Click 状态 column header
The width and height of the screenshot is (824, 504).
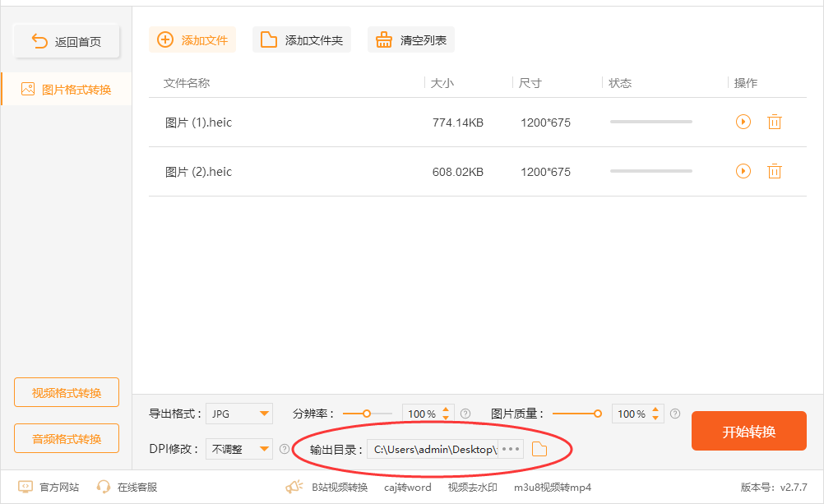pyautogui.click(x=619, y=82)
